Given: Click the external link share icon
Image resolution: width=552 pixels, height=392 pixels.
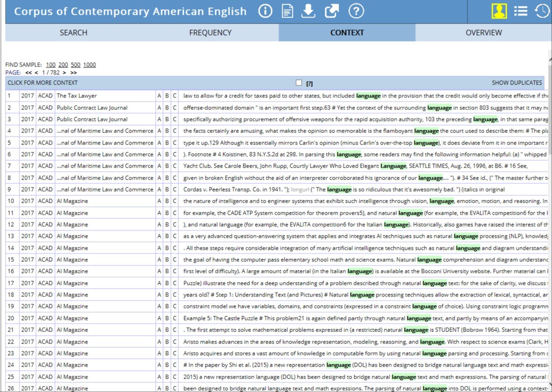Looking at the screenshot, I should [x=332, y=11].
